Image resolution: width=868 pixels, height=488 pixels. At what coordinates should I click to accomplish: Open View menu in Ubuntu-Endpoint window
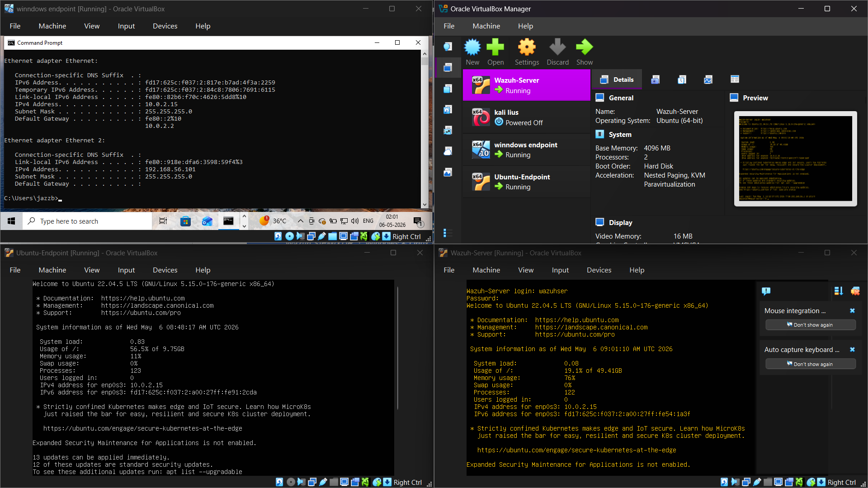pyautogui.click(x=92, y=270)
